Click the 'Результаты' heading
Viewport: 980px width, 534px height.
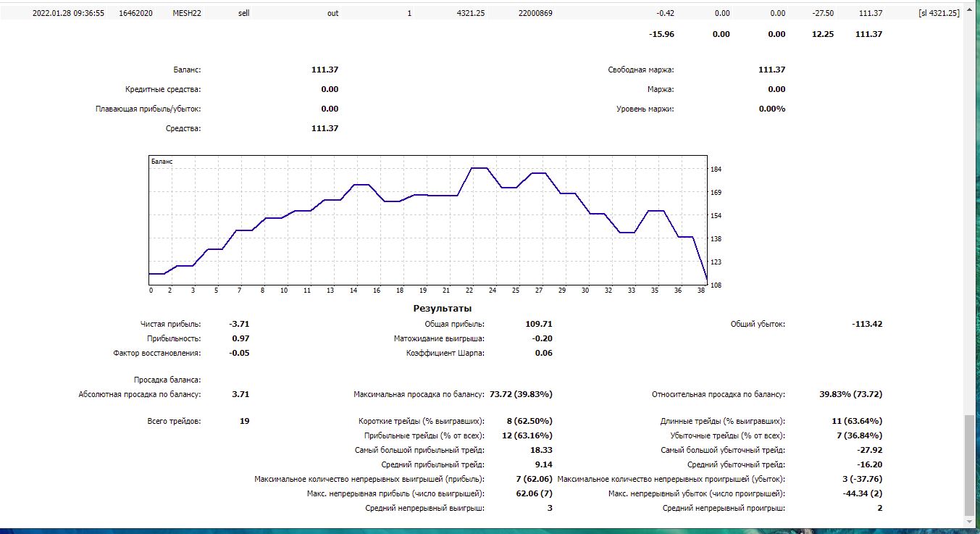click(443, 309)
